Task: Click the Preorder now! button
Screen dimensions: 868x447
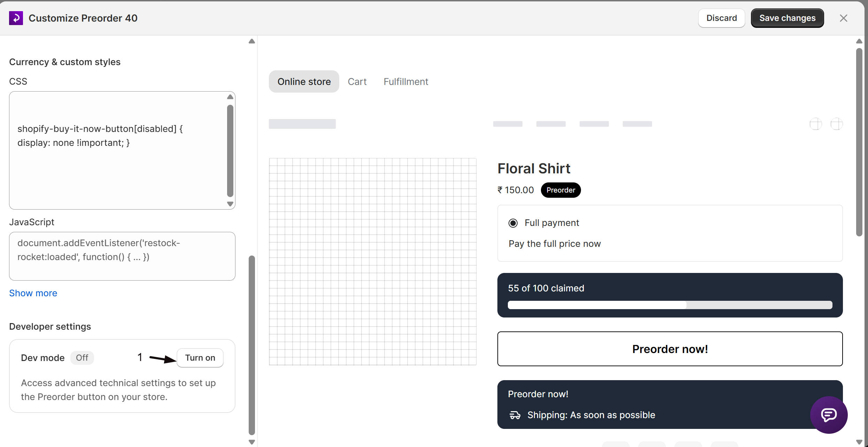Action: click(x=670, y=349)
